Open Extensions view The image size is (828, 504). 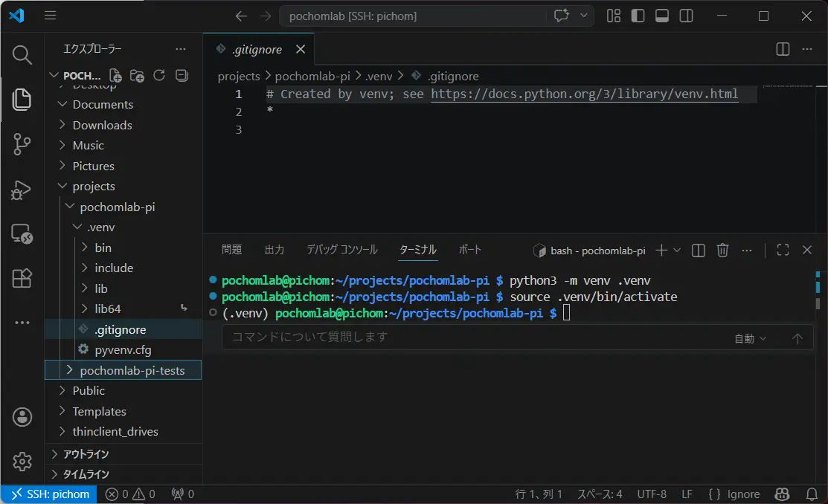(22, 278)
